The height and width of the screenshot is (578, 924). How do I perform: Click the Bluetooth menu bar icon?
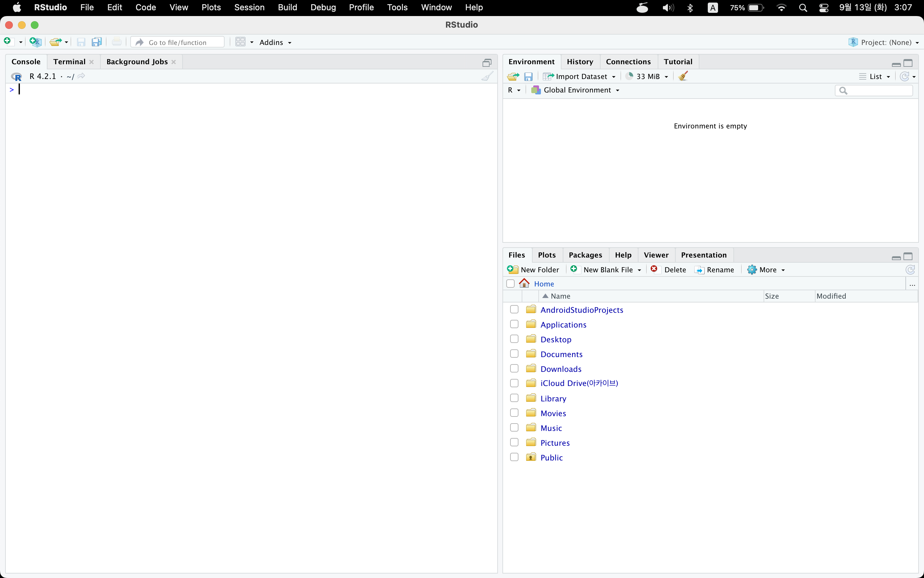click(690, 8)
